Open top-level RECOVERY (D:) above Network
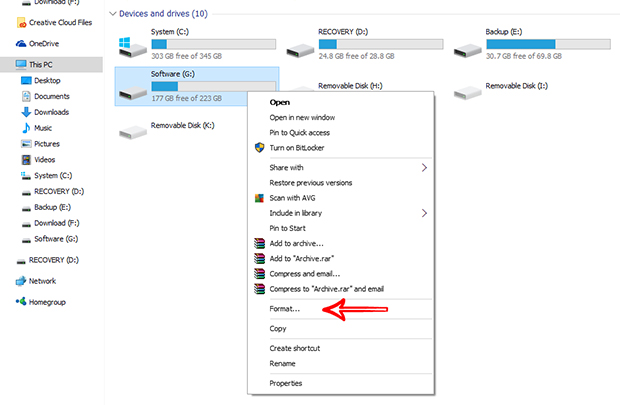 coord(54,260)
